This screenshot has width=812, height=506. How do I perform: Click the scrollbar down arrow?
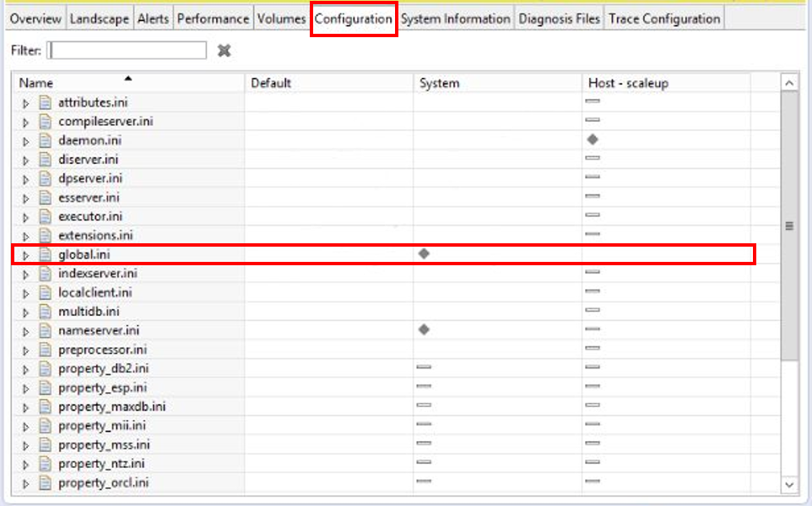(x=789, y=484)
